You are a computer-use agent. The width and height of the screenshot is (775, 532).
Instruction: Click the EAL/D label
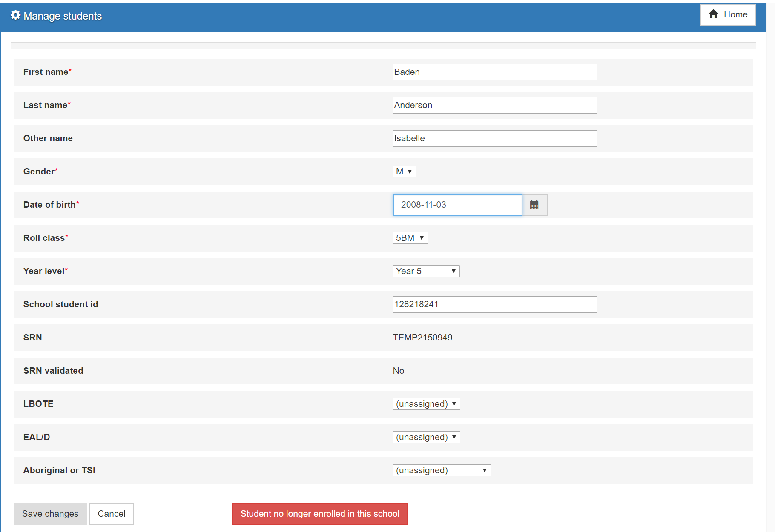37,437
